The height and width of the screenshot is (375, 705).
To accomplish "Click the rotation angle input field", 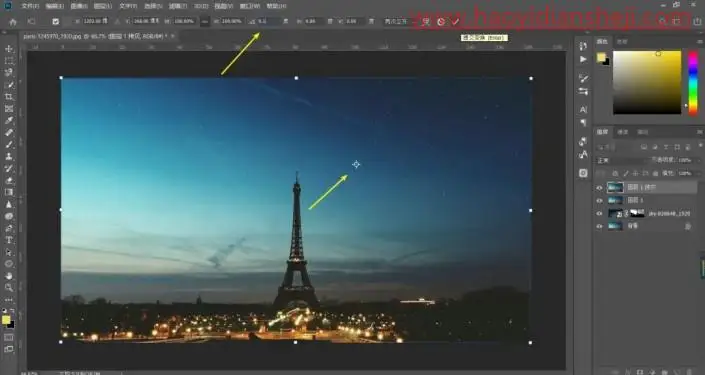I will [268, 21].
